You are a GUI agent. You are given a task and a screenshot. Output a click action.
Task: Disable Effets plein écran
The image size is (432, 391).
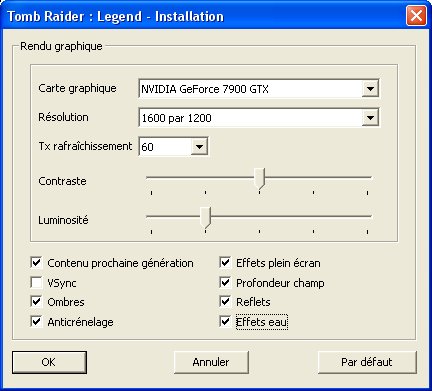click(x=225, y=263)
